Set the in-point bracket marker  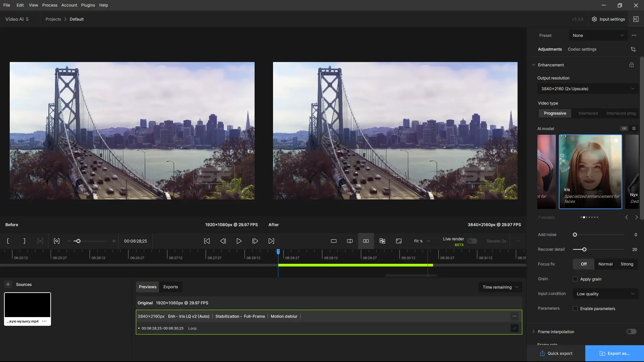click(8, 241)
